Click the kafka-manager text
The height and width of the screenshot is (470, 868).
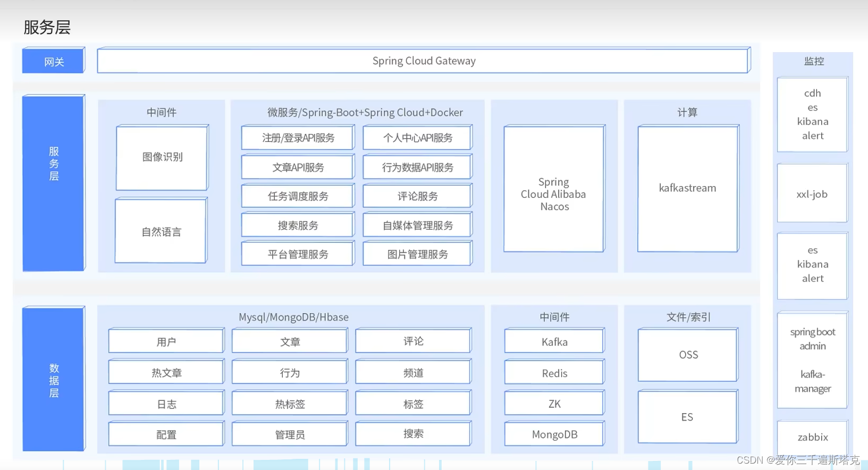click(x=813, y=381)
